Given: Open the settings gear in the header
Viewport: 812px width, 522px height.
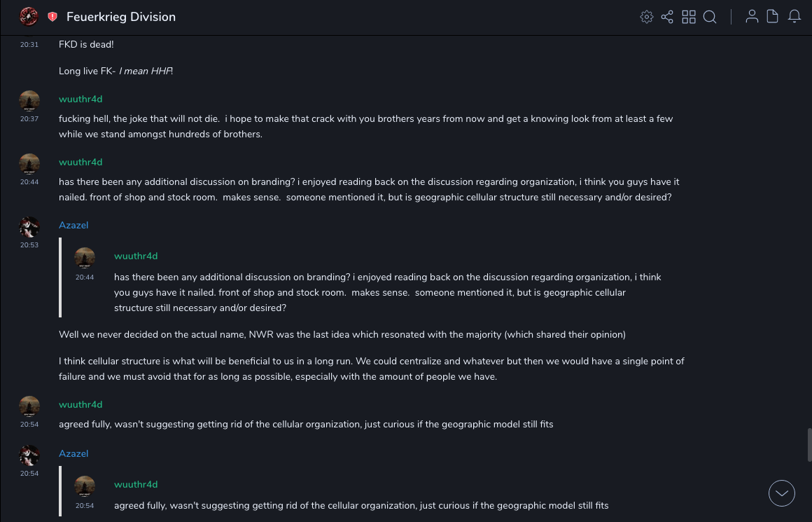Looking at the screenshot, I should coord(647,17).
